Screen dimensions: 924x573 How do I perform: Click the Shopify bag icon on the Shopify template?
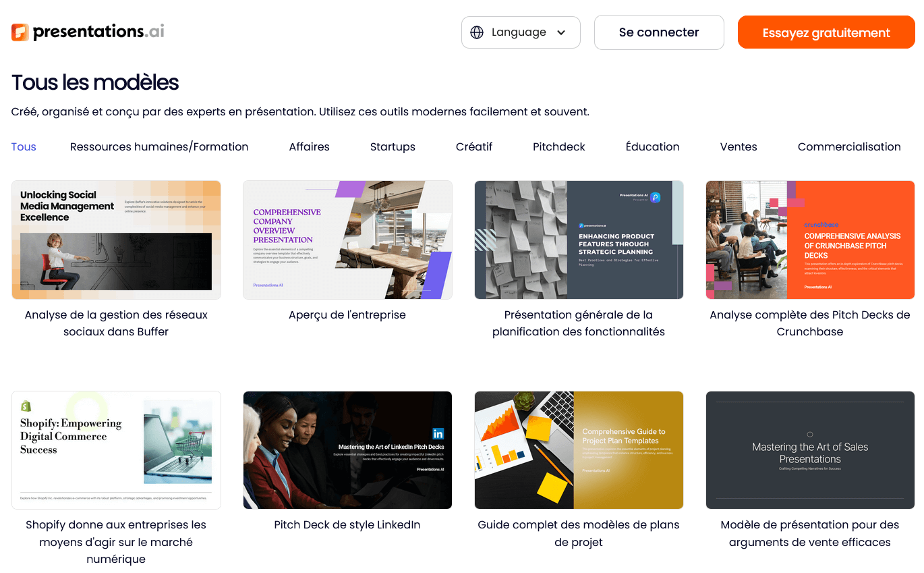coord(26,406)
